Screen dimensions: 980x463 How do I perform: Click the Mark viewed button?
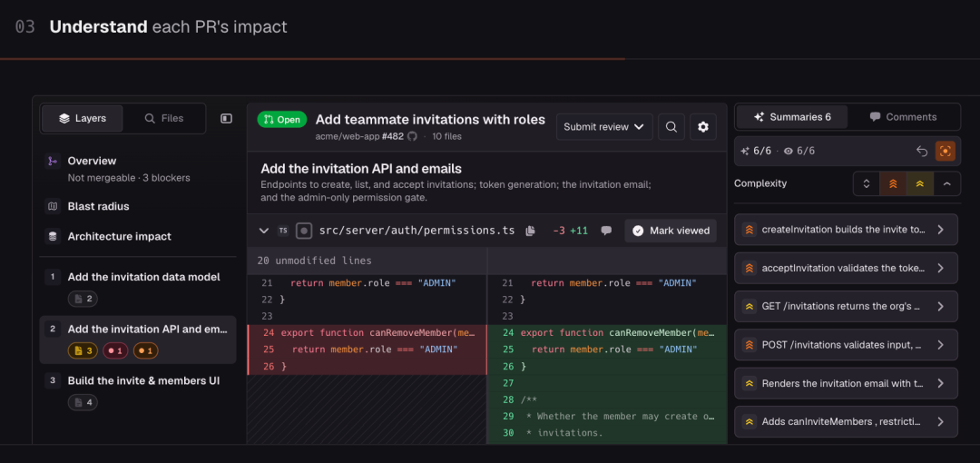click(x=671, y=231)
